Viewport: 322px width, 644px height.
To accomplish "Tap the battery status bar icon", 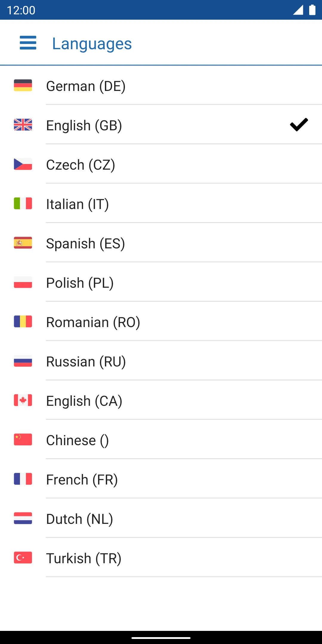I will pos(312,10).
